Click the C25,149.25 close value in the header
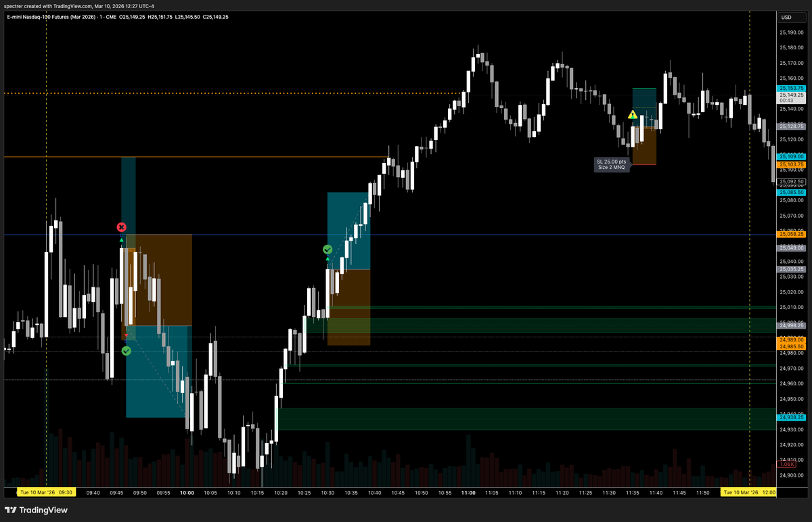 (x=215, y=17)
